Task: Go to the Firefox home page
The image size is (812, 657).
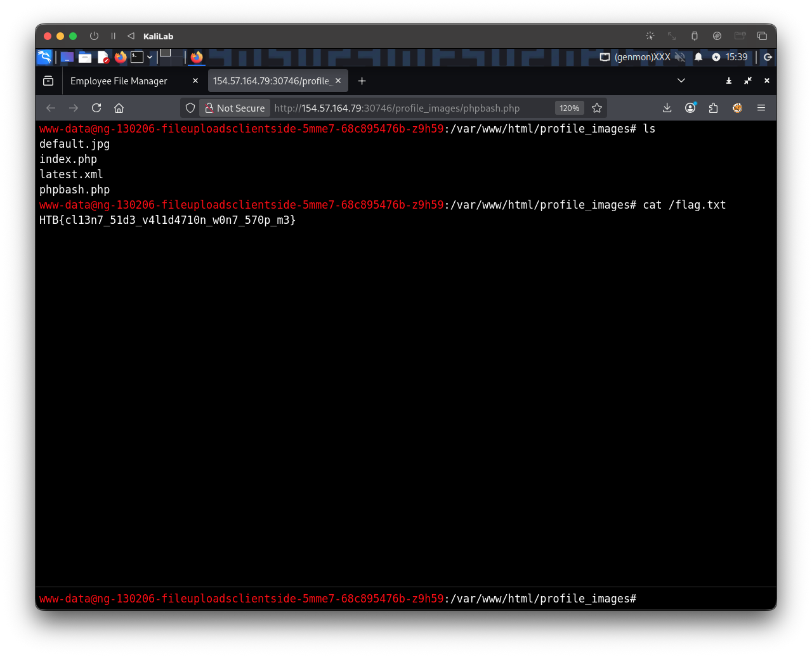Action: 119,108
